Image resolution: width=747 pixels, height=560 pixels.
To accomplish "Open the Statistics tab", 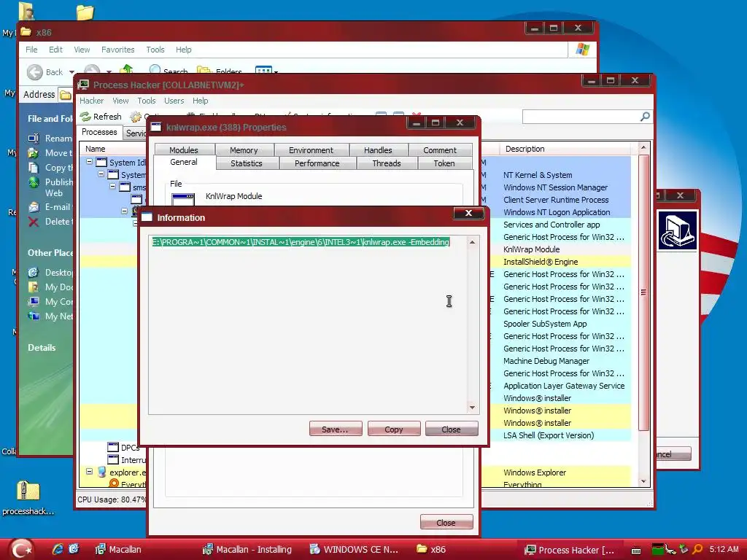I will (247, 163).
